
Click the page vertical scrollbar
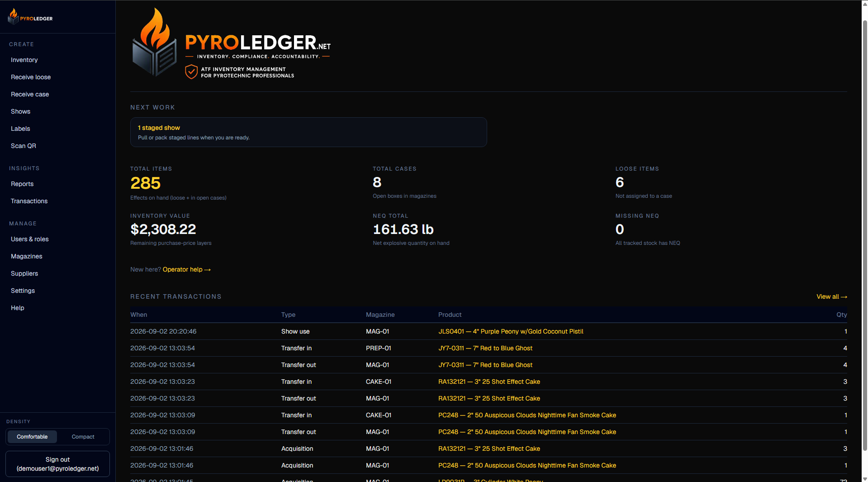(865, 235)
